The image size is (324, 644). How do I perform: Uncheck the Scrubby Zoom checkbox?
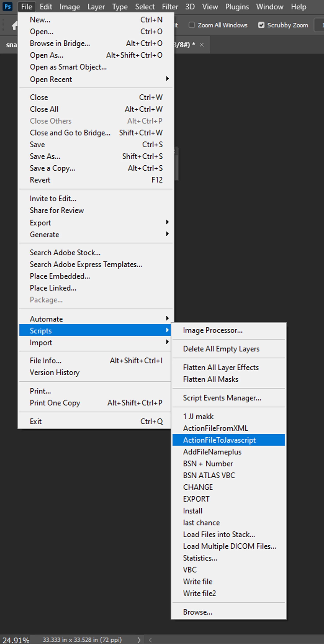pyautogui.click(x=261, y=25)
